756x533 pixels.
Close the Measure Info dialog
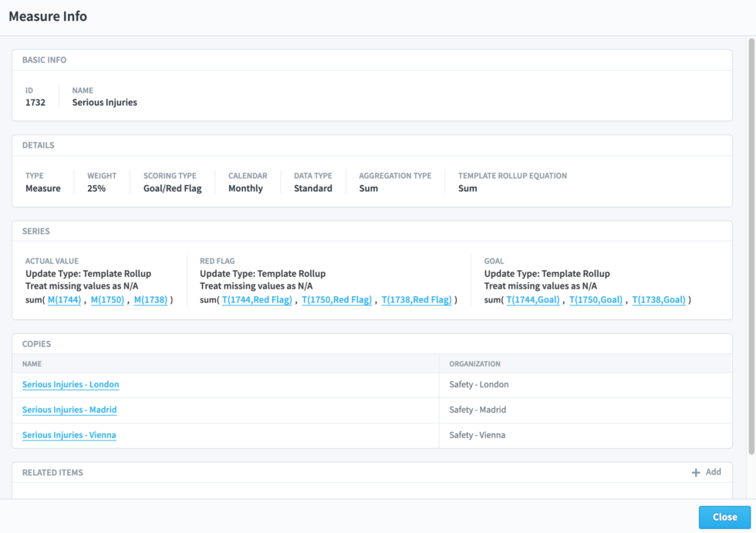(x=724, y=517)
